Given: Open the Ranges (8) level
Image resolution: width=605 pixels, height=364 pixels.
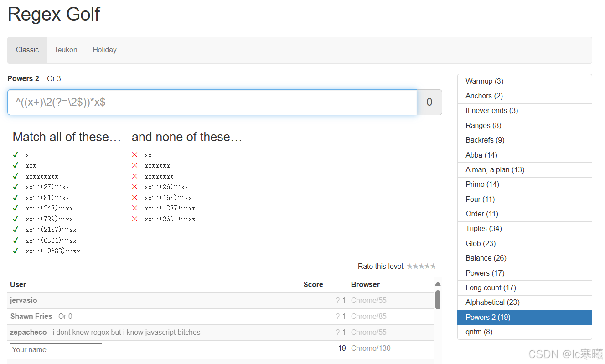Looking at the screenshot, I should coord(524,126).
